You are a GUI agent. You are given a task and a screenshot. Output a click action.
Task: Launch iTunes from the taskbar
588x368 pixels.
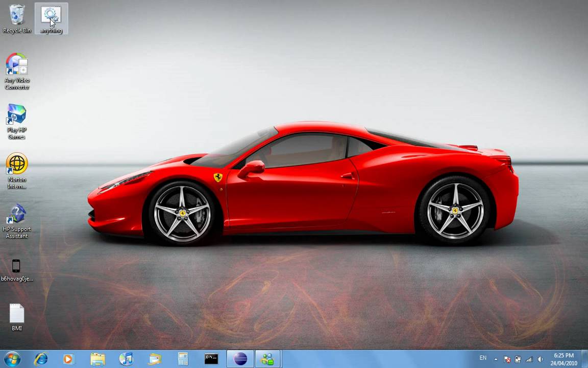[126, 359]
